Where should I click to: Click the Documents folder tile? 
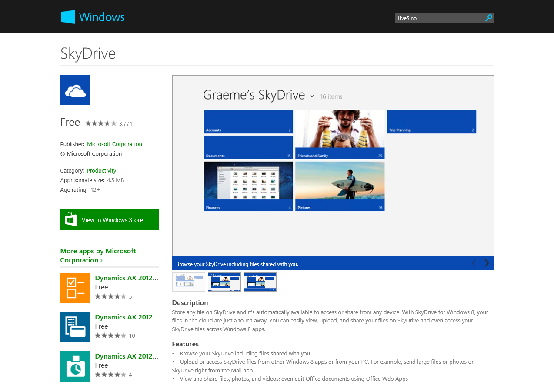pos(248,147)
